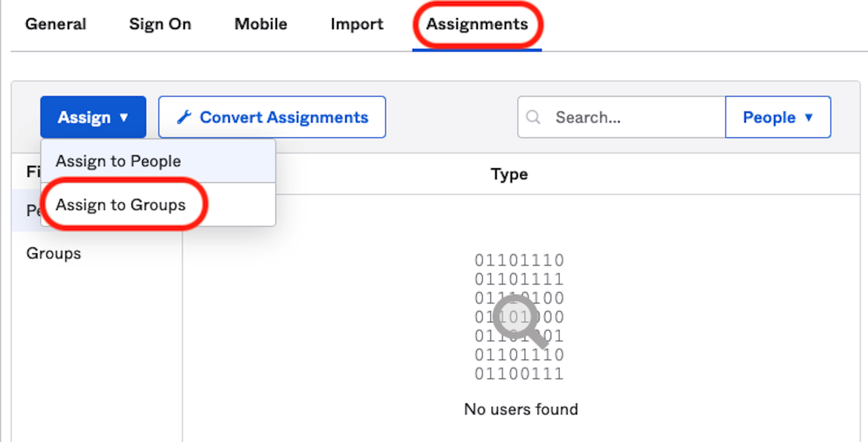Screen dimensions: 868x442
Task: Click the No users found message
Action: [521, 409]
